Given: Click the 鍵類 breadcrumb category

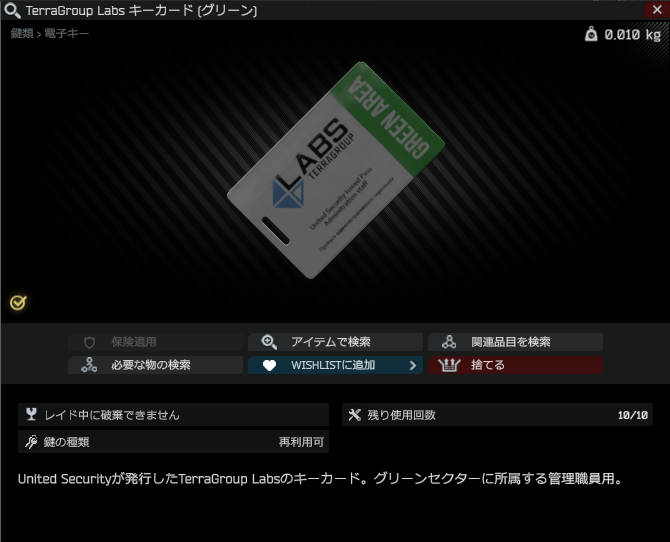Looking at the screenshot, I should point(22,33).
